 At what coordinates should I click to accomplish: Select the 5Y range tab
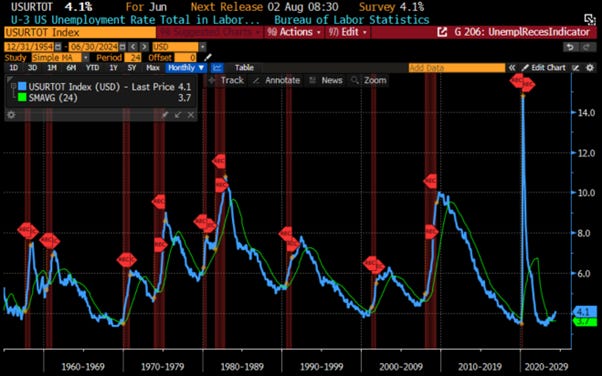[132, 68]
